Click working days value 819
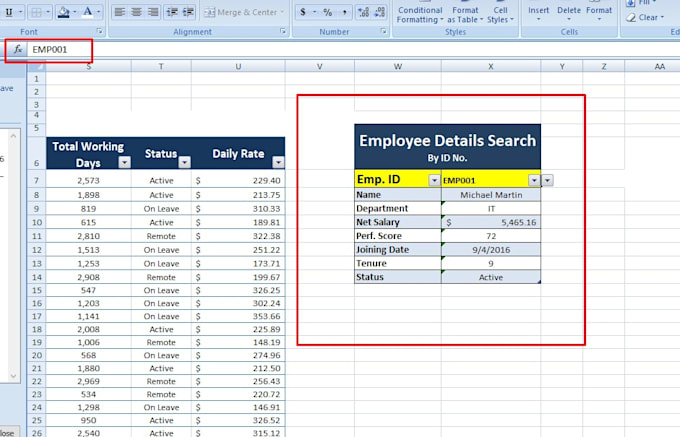The height and width of the screenshot is (437, 680). pyautogui.click(x=88, y=209)
